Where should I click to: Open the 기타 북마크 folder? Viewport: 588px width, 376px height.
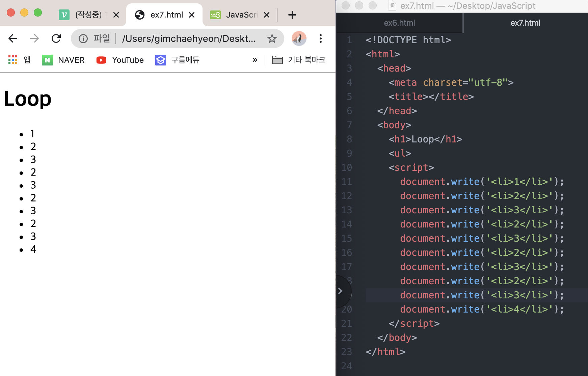[x=299, y=60]
